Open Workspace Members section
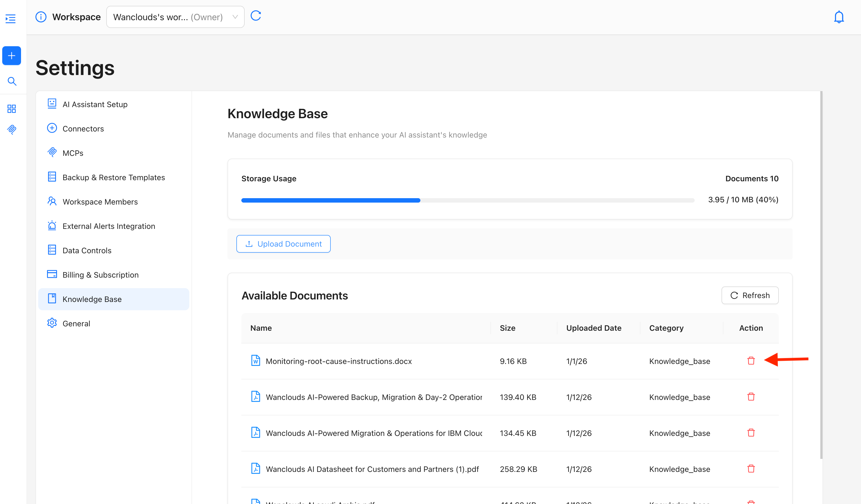This screenshot has width=861, height=504. coord(100,201)
